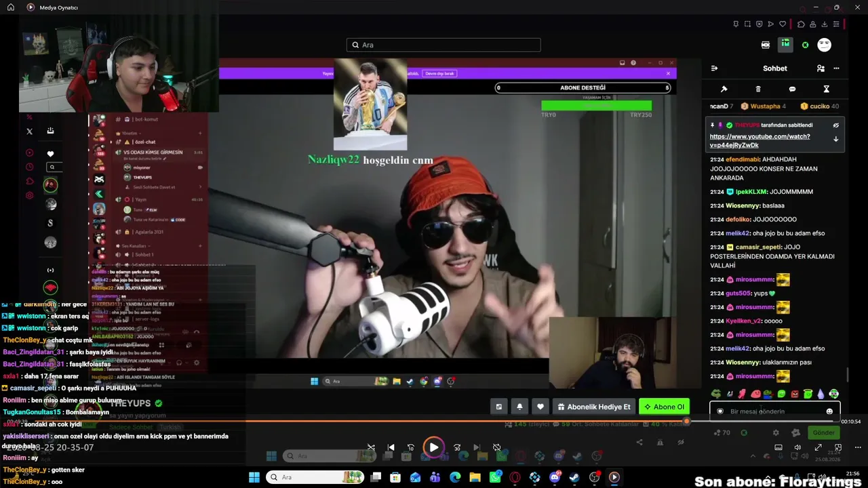868x488 pixels.
Task: Hide the pinned message with eye icon
Action: (x=835, y=125)
